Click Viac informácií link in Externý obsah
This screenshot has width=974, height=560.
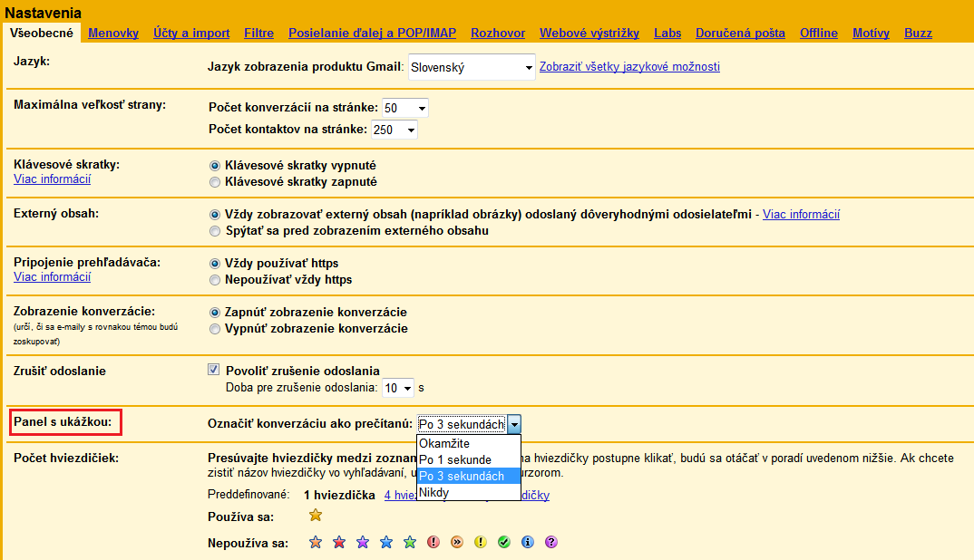point(802,214)
